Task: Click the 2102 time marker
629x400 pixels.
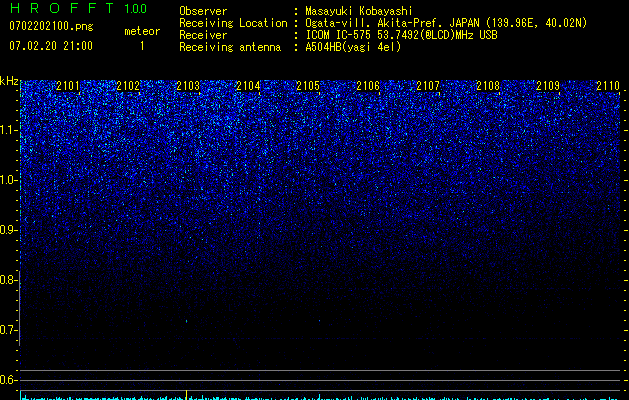Action: click(128, 86)
